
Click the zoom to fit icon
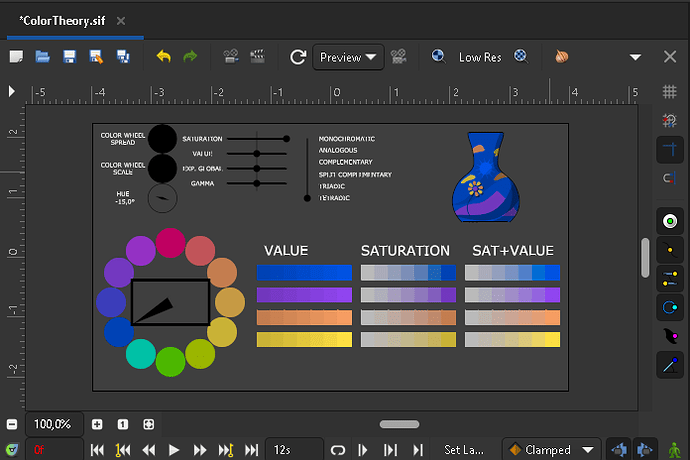[x=148, y=424]
